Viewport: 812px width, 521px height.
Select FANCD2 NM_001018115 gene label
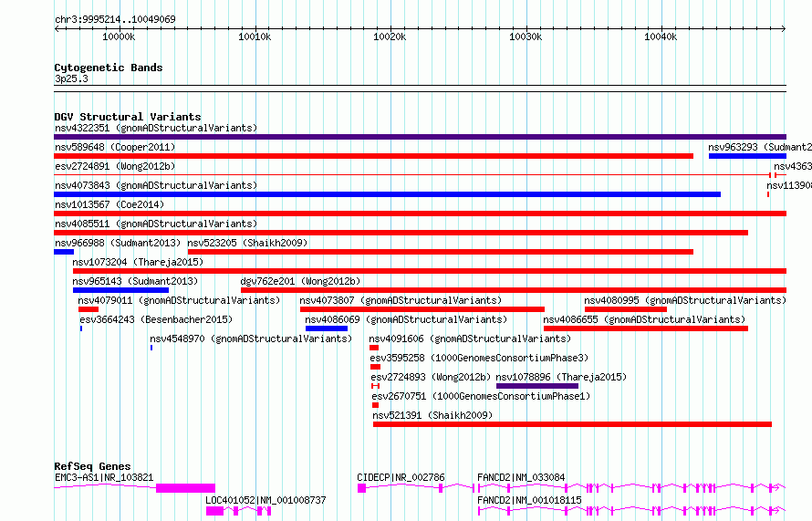coord(529,500)
